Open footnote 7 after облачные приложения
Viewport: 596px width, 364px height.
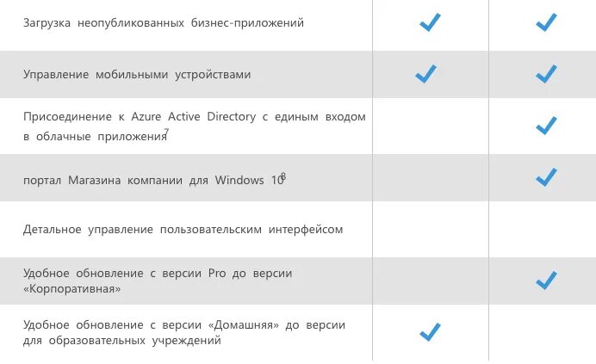[x=166, y=132]
